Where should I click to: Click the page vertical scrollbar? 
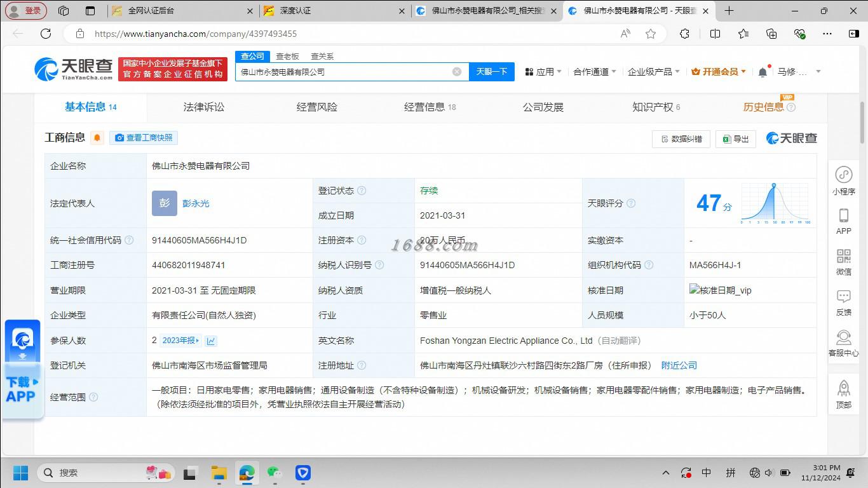862,122
